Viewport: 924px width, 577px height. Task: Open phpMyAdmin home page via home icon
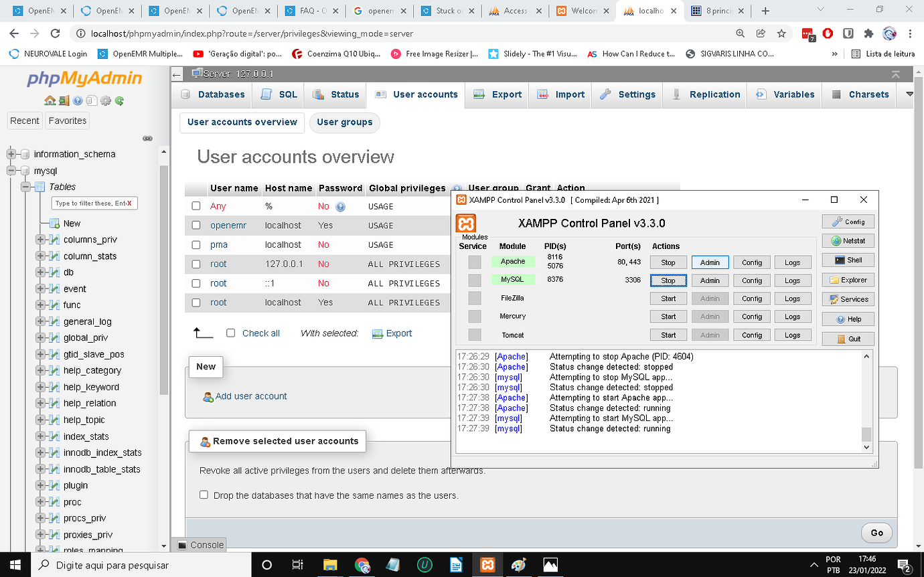(x=50, y=100)
